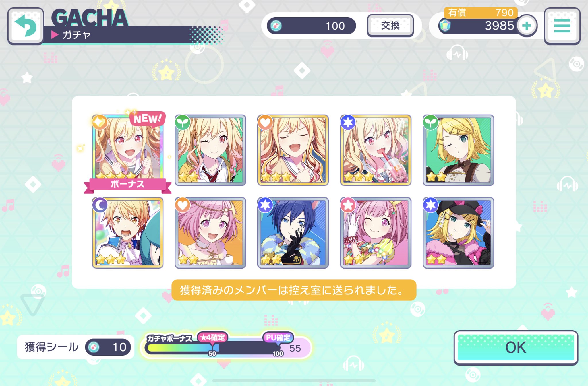Tap the PU確定 marker at 100

click(x=278, y=338)
